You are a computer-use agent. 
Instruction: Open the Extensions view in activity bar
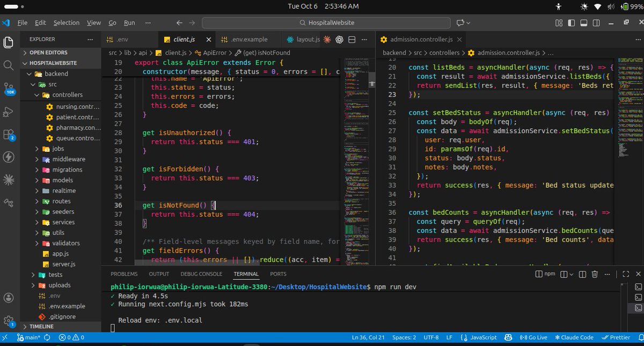pos(9,135)
